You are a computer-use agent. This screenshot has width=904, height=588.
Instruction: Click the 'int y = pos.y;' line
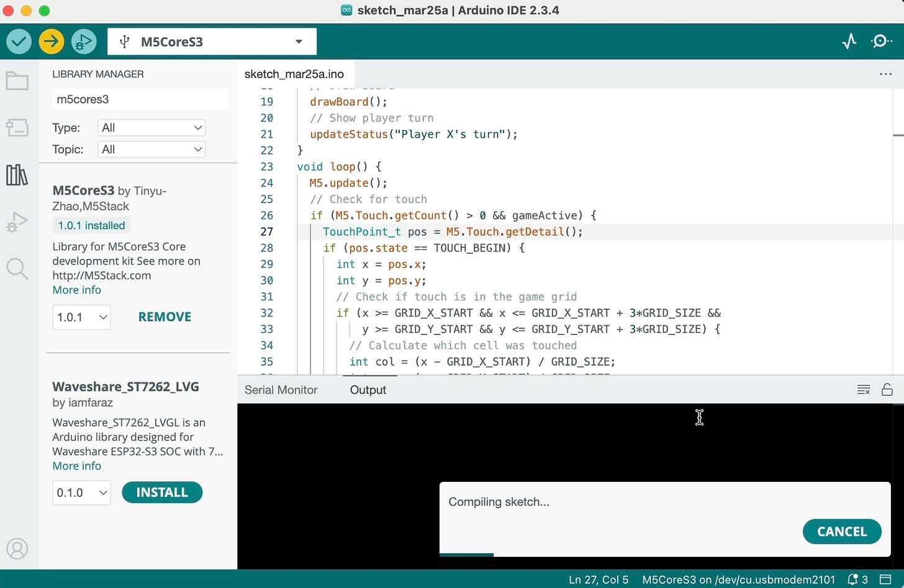point(381,280)
